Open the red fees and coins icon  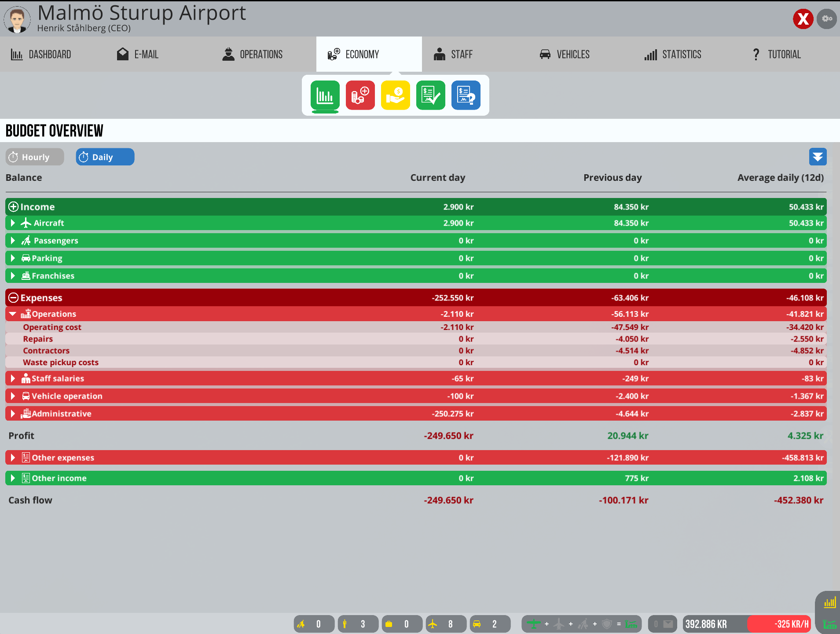(x=360, y=95)
